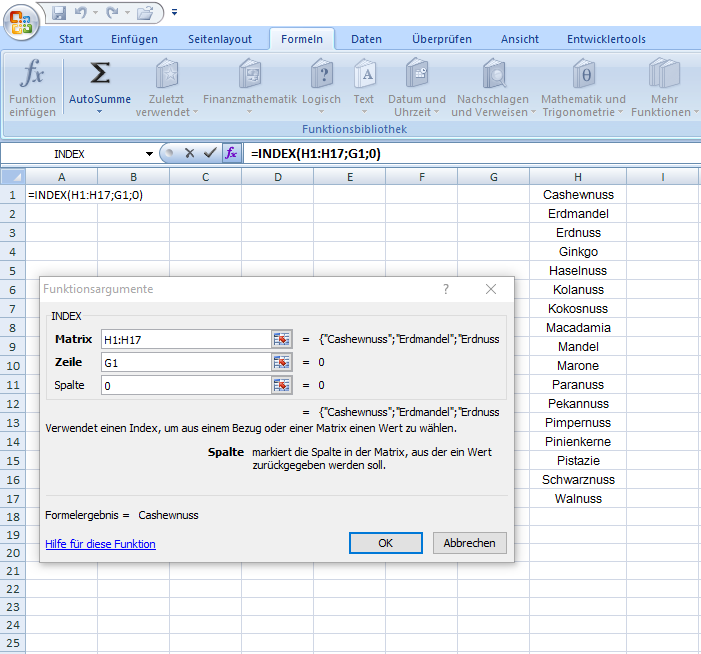This screenshot has height=654, width=701.
Task: Open the Hilfe für diese Funktion link
Action: pyautogui.click(x=100, y=544)
